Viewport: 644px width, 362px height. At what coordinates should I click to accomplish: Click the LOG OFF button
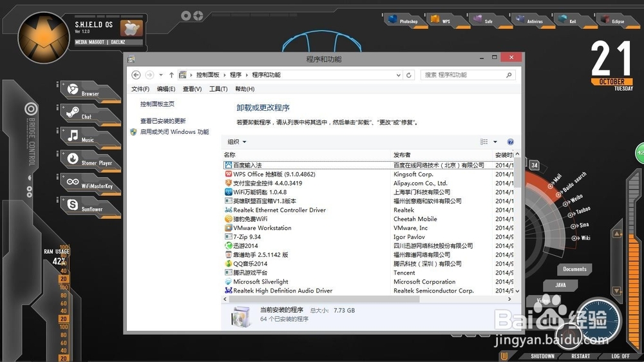620,356
